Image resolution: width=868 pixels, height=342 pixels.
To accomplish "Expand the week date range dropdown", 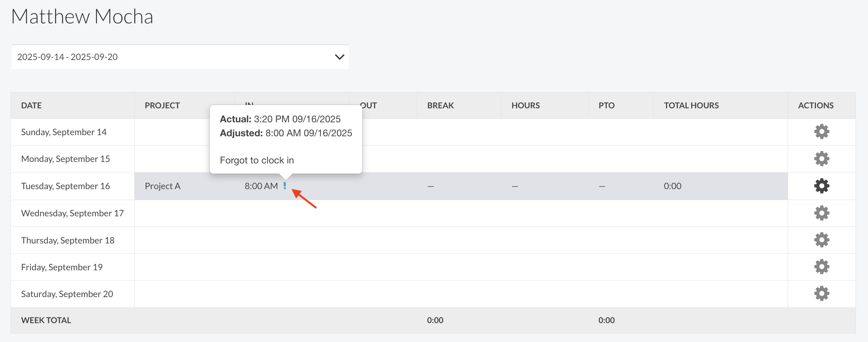I will click(180, 57).
